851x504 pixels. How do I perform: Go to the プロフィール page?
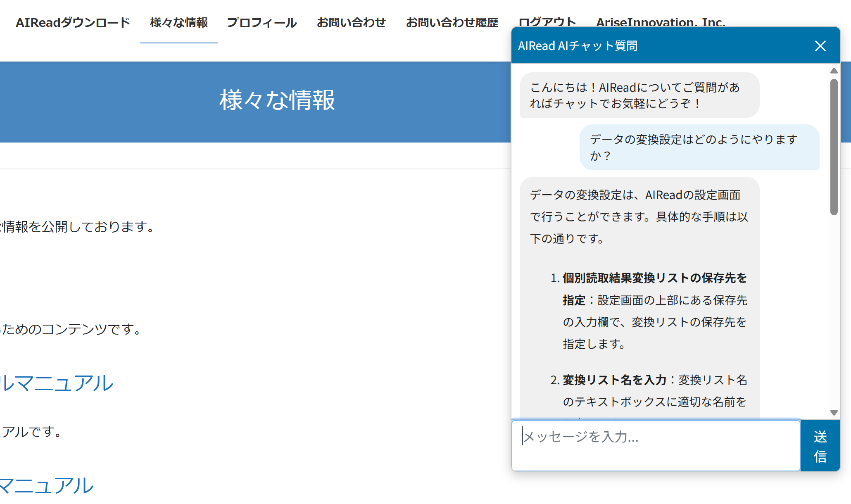coord(262,22)
